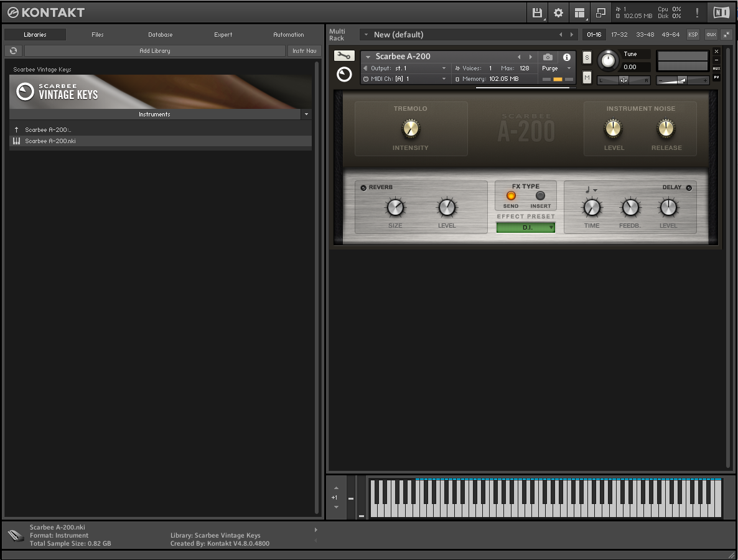Viewport: 738px width, 560px height.
Task: Toggle the AUX sends view
Action: point(716,68)
